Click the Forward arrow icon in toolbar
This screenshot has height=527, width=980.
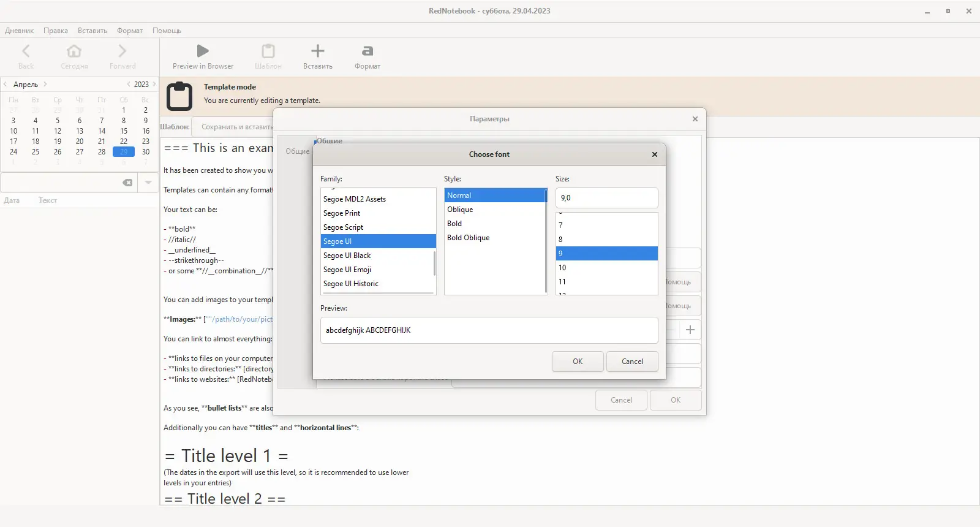coord(123,51)
